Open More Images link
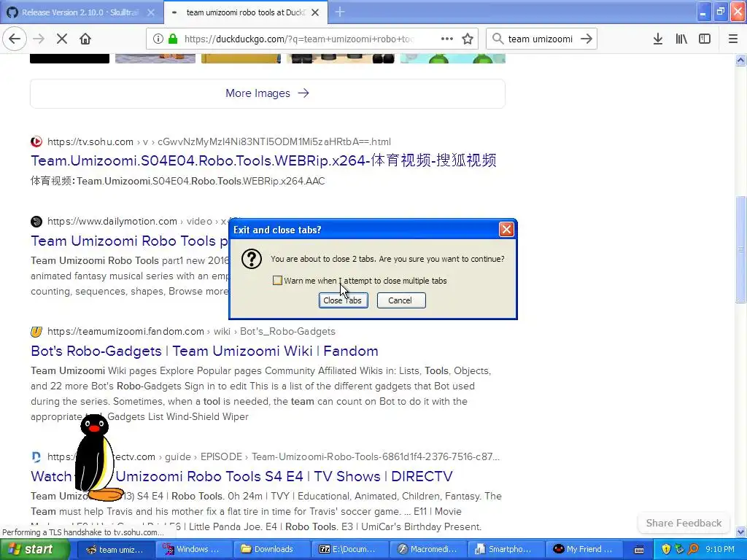The width and height of the screenshot is (747, 560). (267, 93)
